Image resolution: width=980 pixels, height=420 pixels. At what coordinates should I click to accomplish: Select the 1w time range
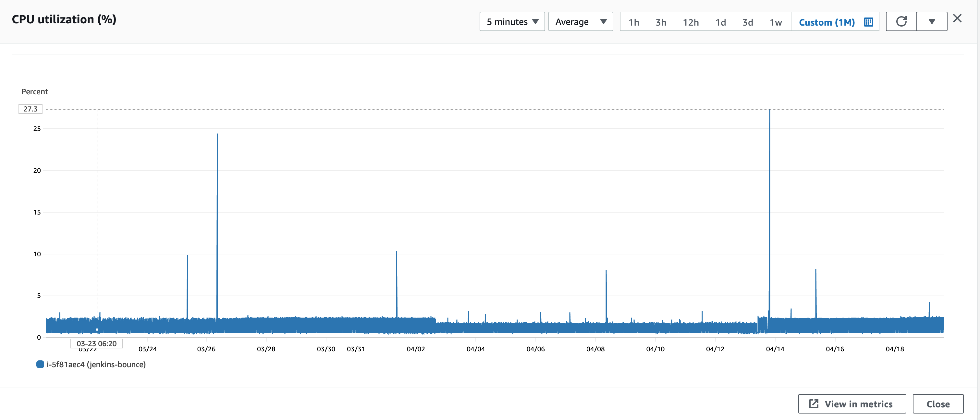tap(776, 22)
